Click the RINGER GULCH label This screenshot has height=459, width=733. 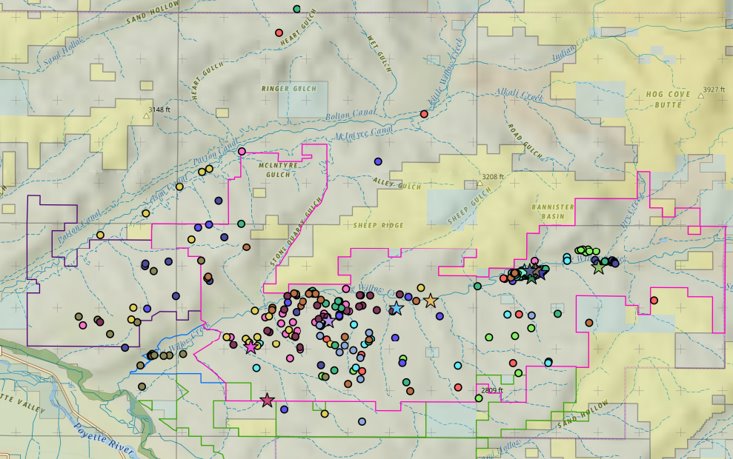pos(289,88)
